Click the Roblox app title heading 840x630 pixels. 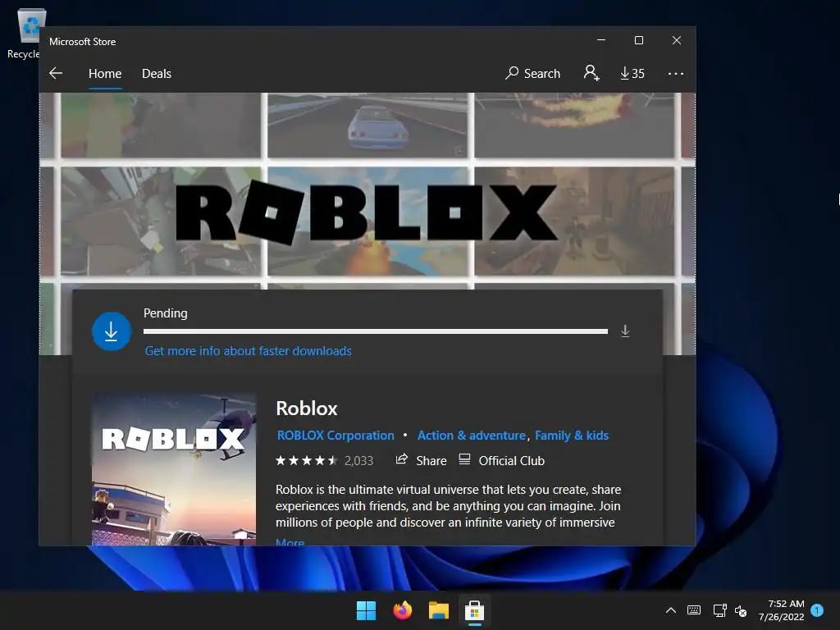307,409
